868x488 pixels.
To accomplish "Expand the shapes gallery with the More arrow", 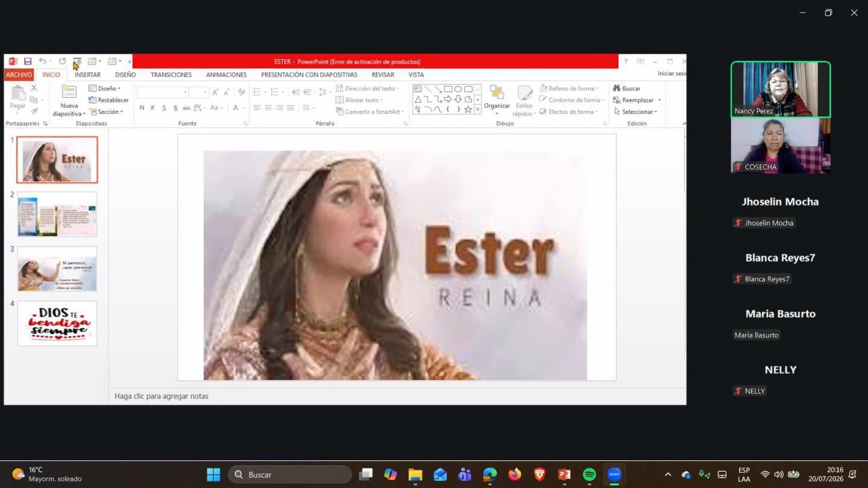I will tap(477, 110).
